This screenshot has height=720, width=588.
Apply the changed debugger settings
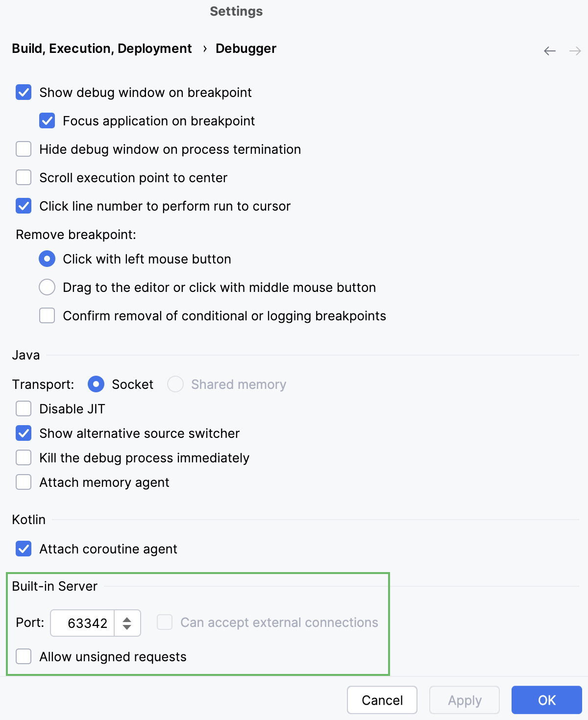(464, 700)
